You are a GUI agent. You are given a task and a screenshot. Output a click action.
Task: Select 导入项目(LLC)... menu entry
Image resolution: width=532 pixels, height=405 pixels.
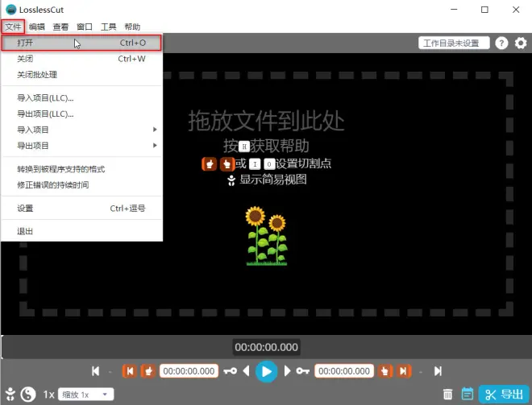point(81,98)
